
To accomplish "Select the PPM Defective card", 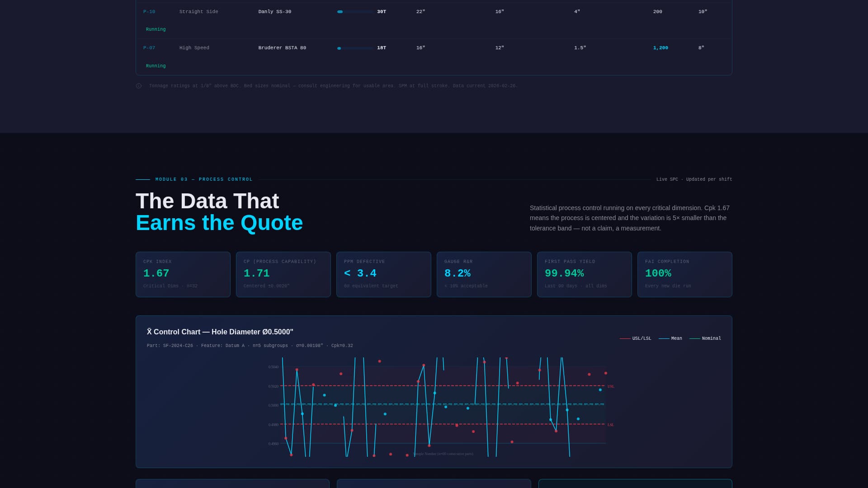I will 383,274.
